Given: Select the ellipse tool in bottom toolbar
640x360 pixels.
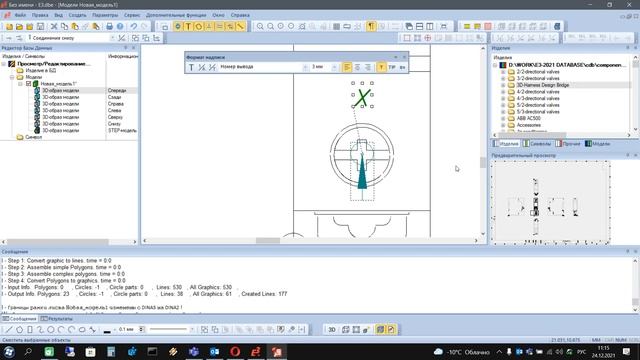Looking at the screenshot, I should pos(82,329).
